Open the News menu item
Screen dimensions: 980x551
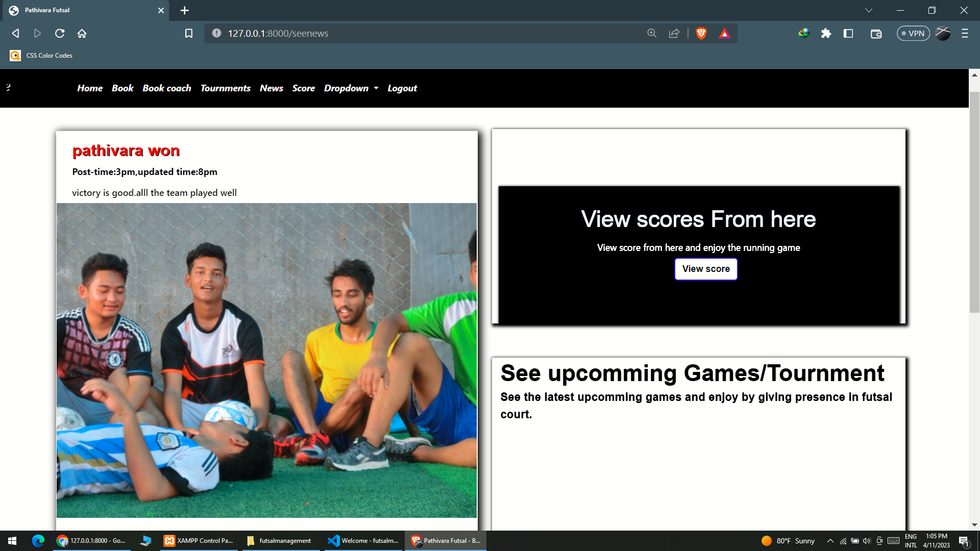point(271,88)
